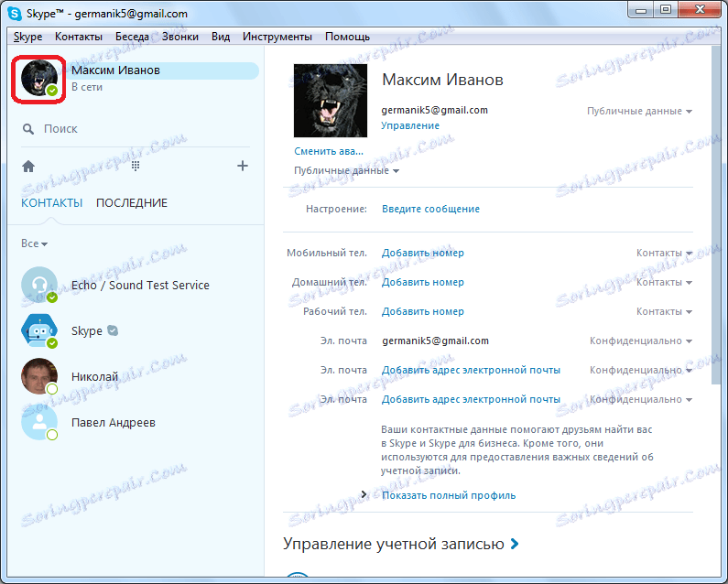Open the Skype menu
Viewport: 728px width, 584px height.
coord(27,37)
